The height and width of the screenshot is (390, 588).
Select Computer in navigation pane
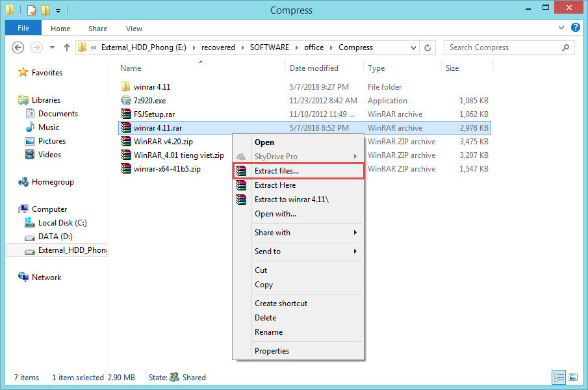49,209
